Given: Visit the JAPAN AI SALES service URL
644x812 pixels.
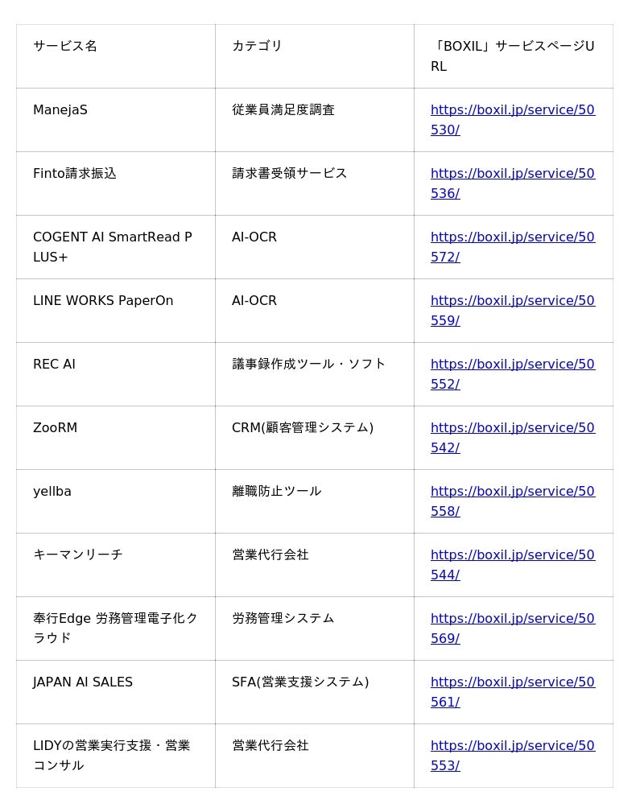Looking at the screenshot, I should coord(512,682).
